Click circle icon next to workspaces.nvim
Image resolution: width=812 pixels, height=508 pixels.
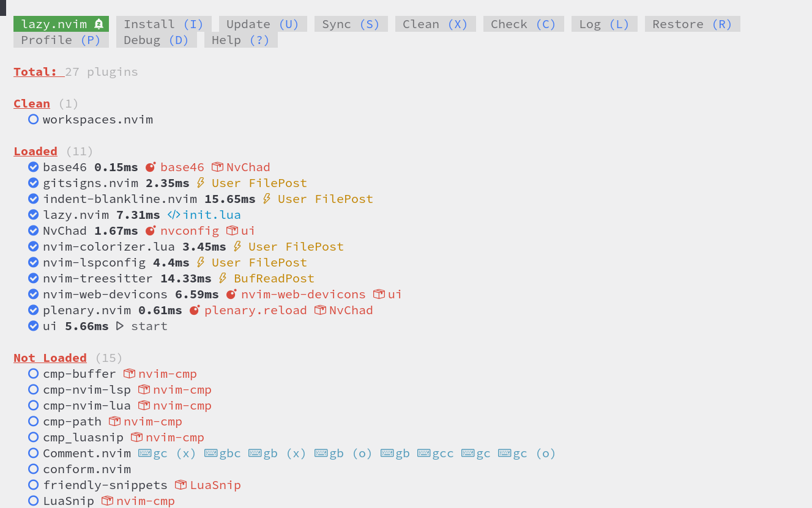pyautogui.click(x=34, y=119)
